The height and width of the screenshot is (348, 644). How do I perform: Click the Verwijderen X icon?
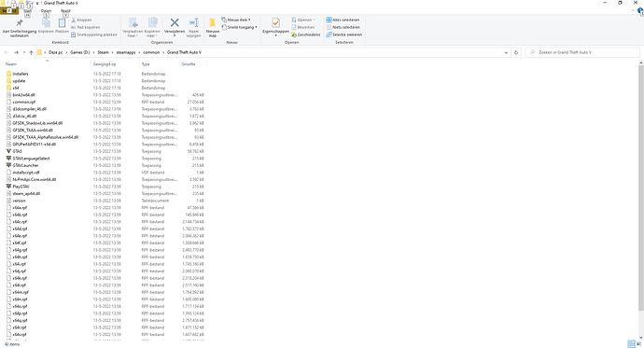pos(175,23)
